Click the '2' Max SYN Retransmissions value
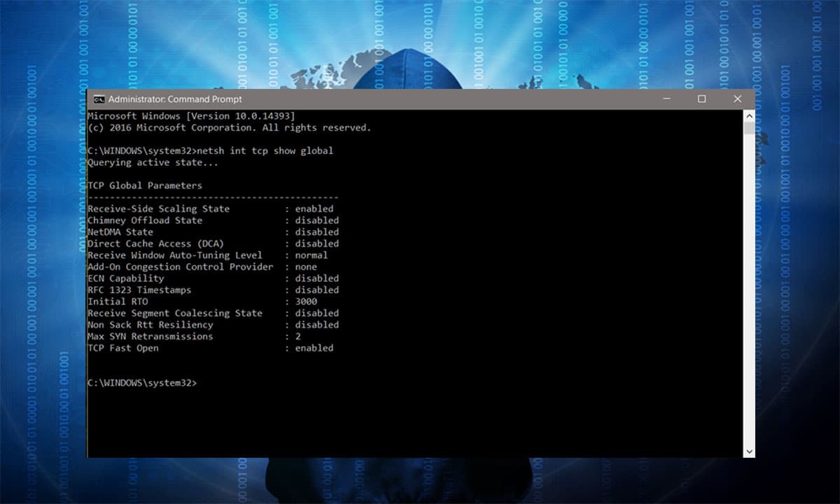The height and width of the screenshot is (504, 840). coord(298,336)
